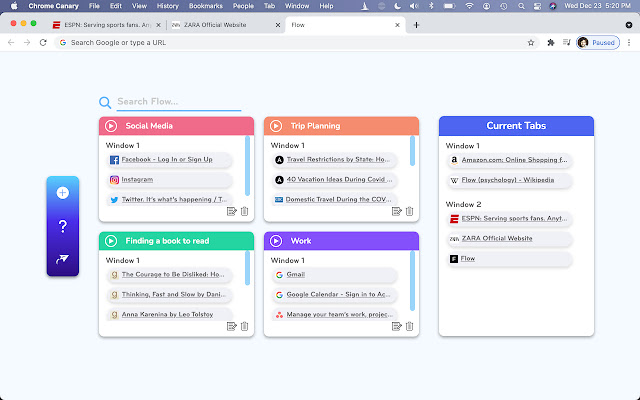
Task: Edit the Social Media flow
Action: pos(231,211)
